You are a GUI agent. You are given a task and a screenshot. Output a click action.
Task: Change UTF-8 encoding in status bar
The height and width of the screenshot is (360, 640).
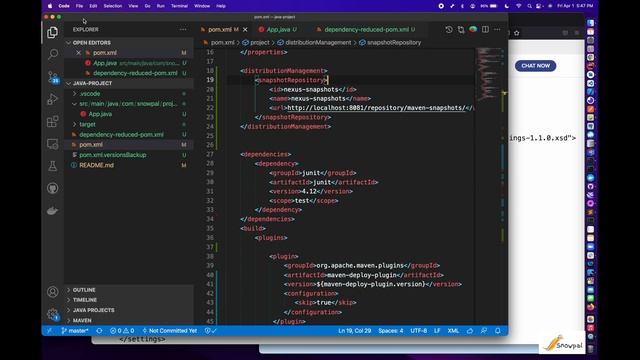click(418, 331)
